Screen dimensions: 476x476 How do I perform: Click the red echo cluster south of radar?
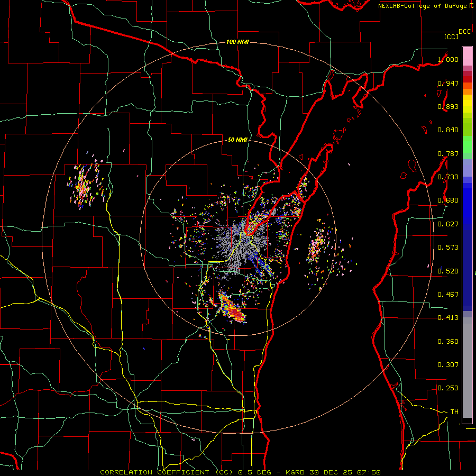click(x=232, y=308)
